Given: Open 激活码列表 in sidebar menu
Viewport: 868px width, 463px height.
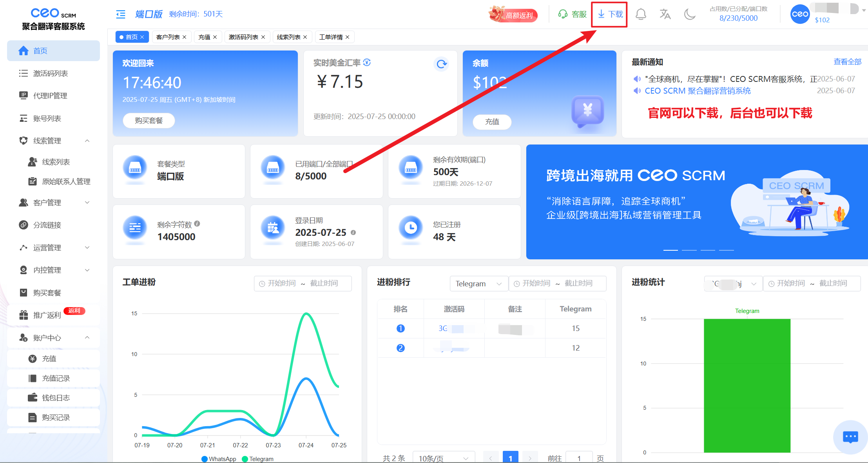Looking at the screenshot, I should [51, 73].
